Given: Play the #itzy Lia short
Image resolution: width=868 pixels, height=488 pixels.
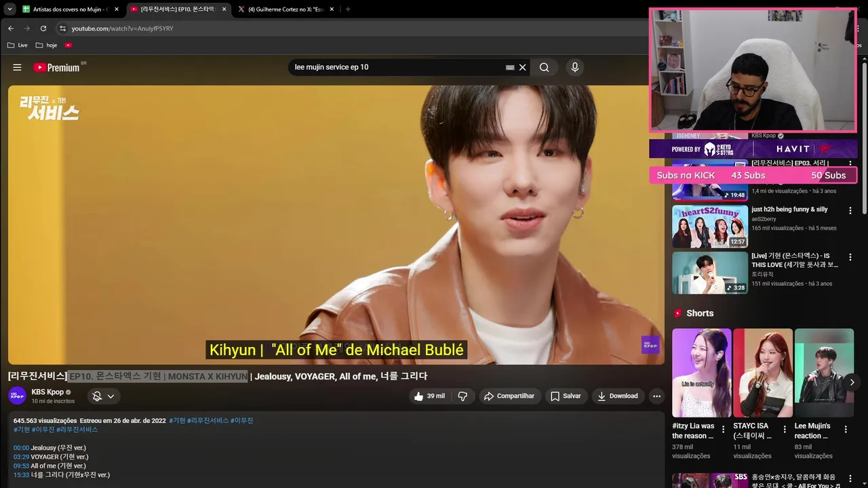Looking at the screenshot, I should coord(702,373).
